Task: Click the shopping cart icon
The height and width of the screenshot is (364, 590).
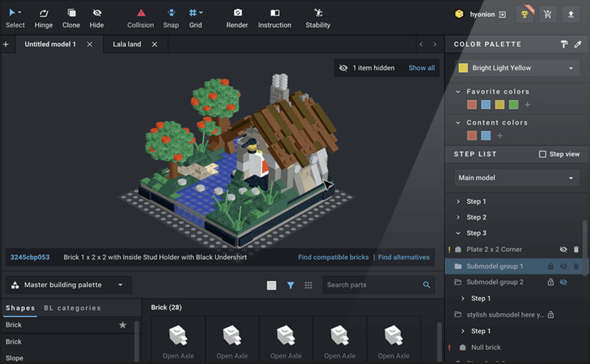Action: pos(547,14)
